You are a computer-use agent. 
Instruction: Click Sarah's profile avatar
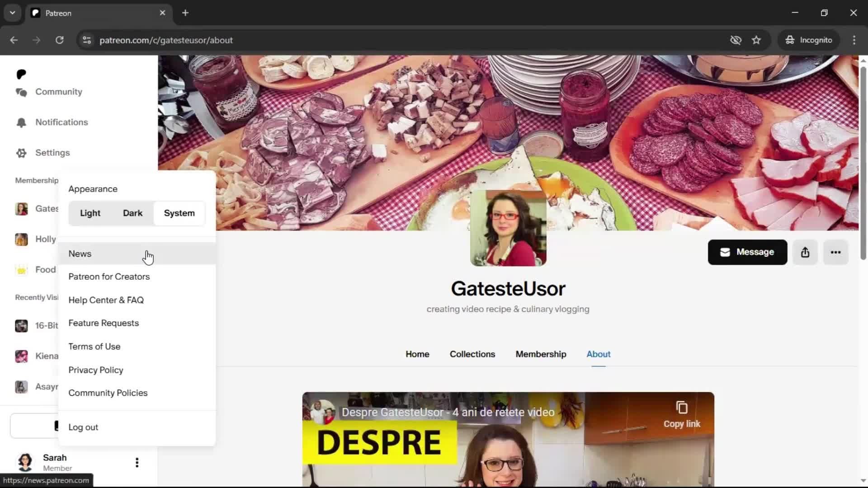(25, 462)
